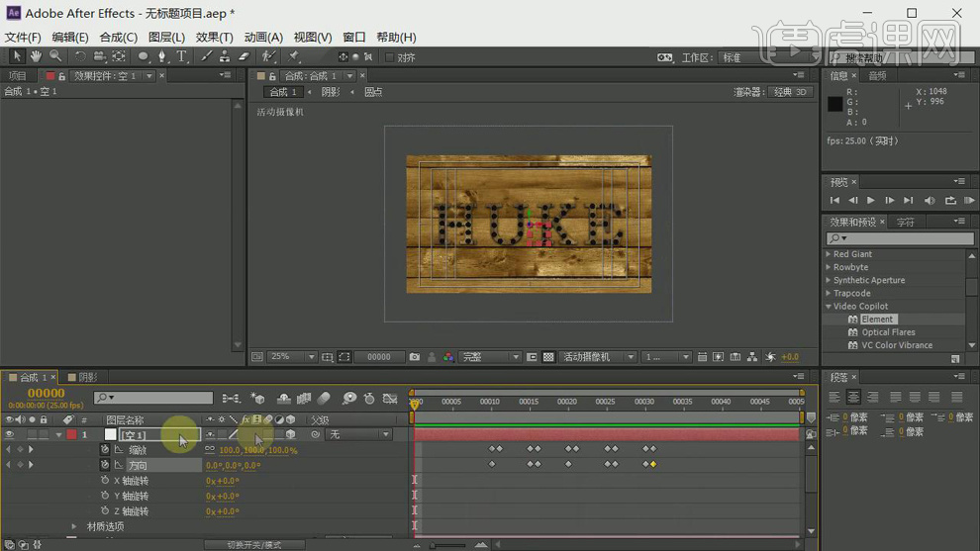
Task: Click the composition mini-flowchart icon in timeline
Action: (231, 399)
